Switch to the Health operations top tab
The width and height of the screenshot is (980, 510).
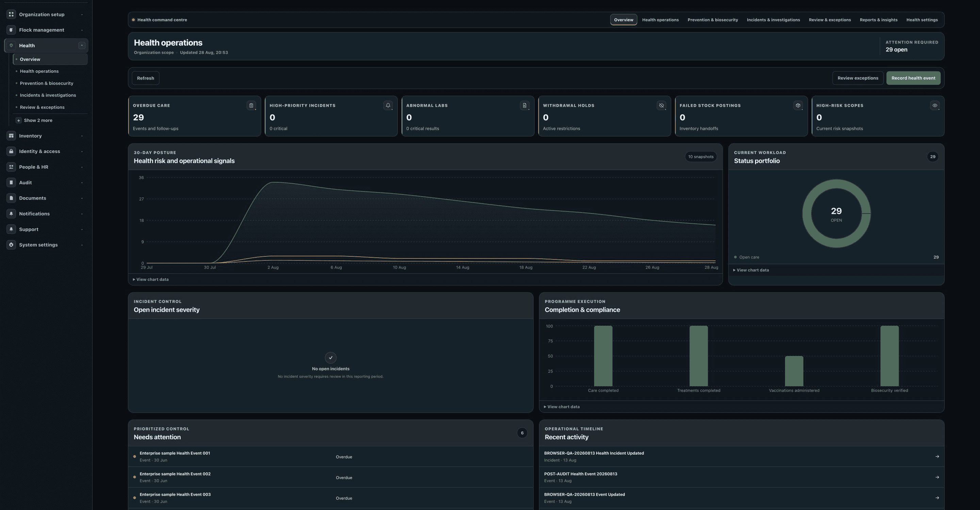coord(660,20)
